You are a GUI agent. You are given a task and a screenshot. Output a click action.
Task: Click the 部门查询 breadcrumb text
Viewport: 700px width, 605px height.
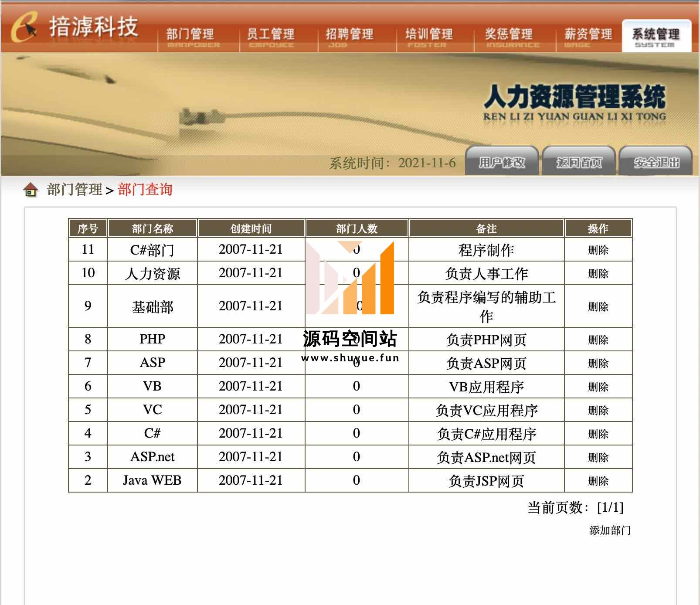(x=145, y=190)
